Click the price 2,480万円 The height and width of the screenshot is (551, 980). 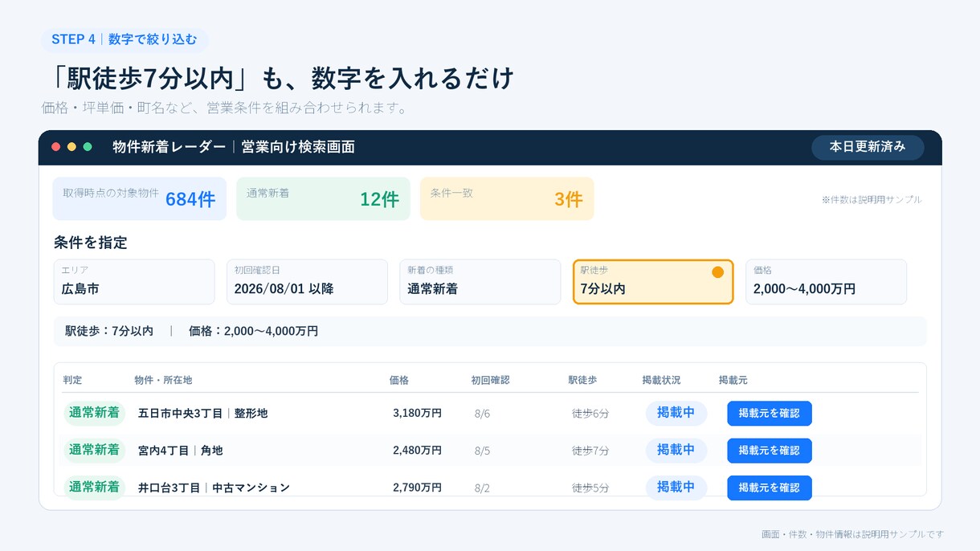pos(418,451)
